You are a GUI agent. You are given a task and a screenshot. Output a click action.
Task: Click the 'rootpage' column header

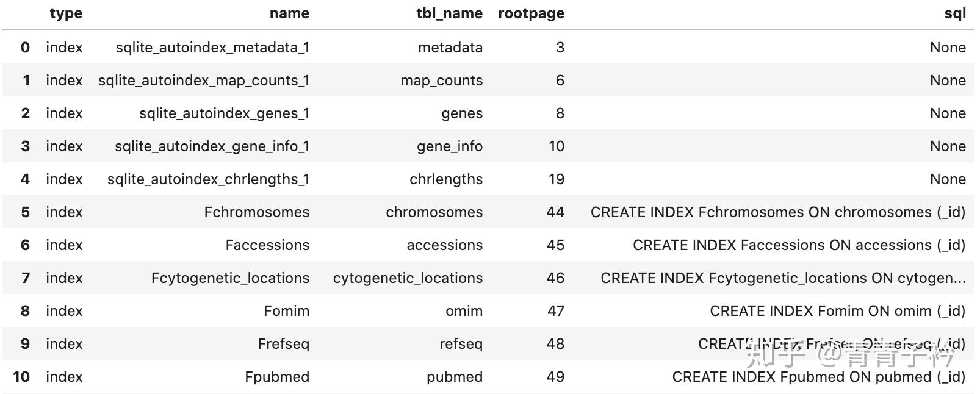[531, 13]
